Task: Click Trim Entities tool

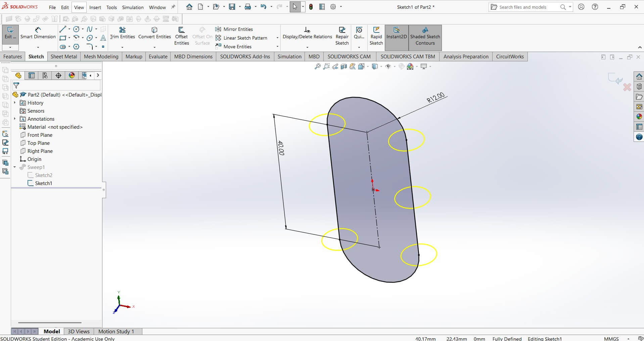Action: point(122,33)
